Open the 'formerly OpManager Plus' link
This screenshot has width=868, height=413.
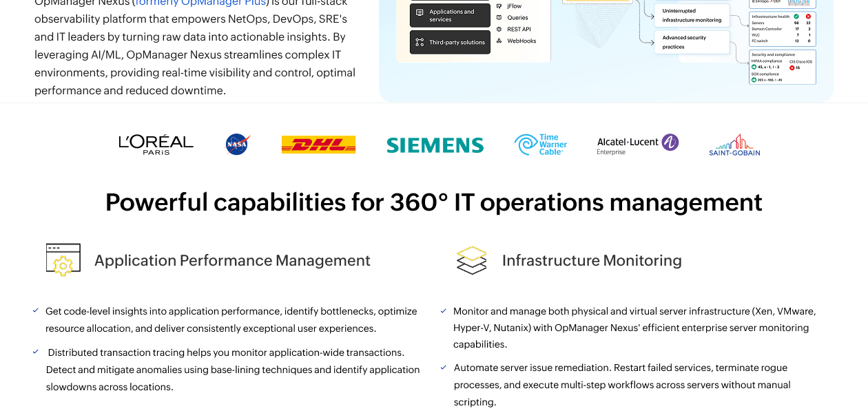(x=200, y=3)
